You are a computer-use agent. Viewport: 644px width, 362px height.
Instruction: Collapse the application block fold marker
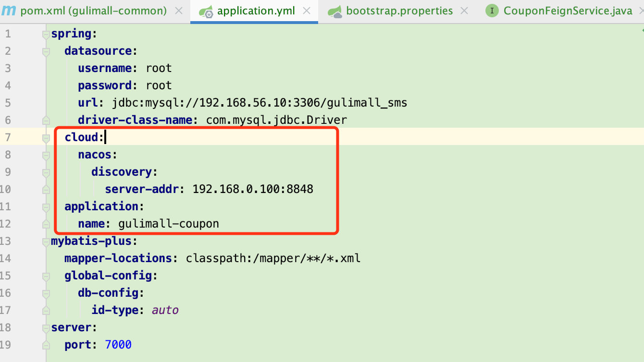46,207
